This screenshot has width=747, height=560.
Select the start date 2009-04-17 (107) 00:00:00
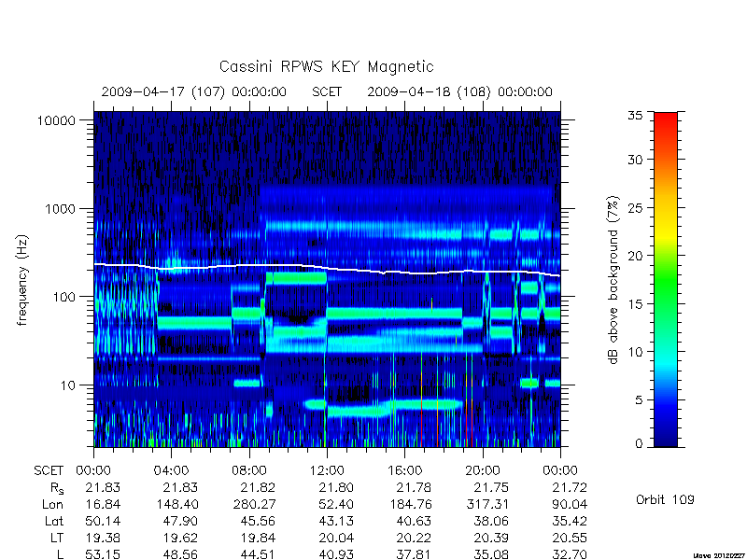194,91
